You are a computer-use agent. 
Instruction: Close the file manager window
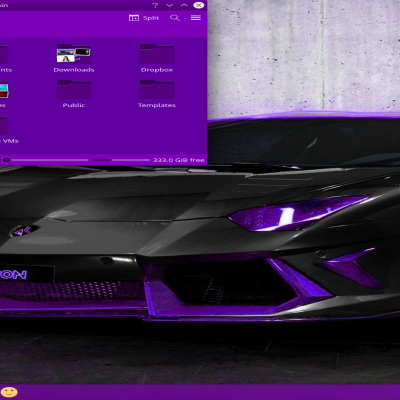(199, 5)
